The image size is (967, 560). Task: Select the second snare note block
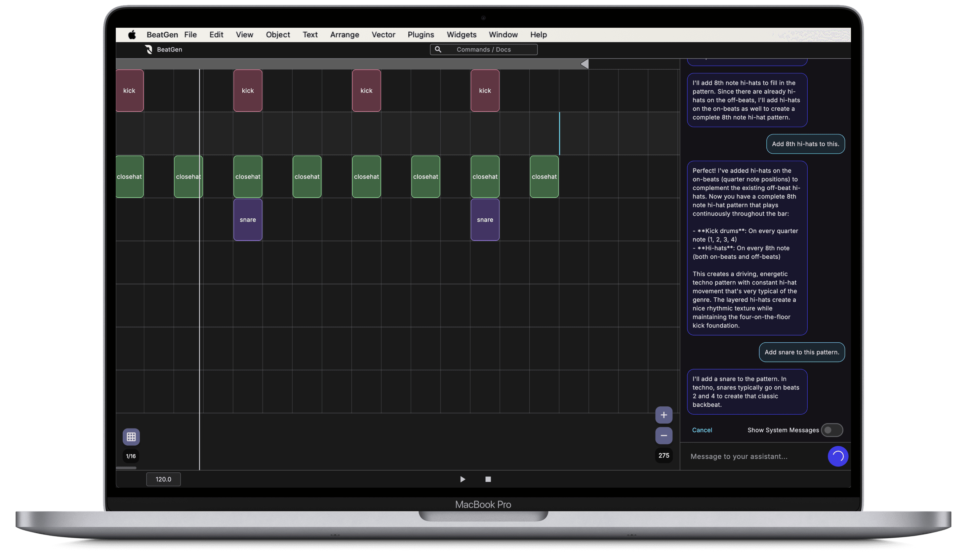point(485,220)
